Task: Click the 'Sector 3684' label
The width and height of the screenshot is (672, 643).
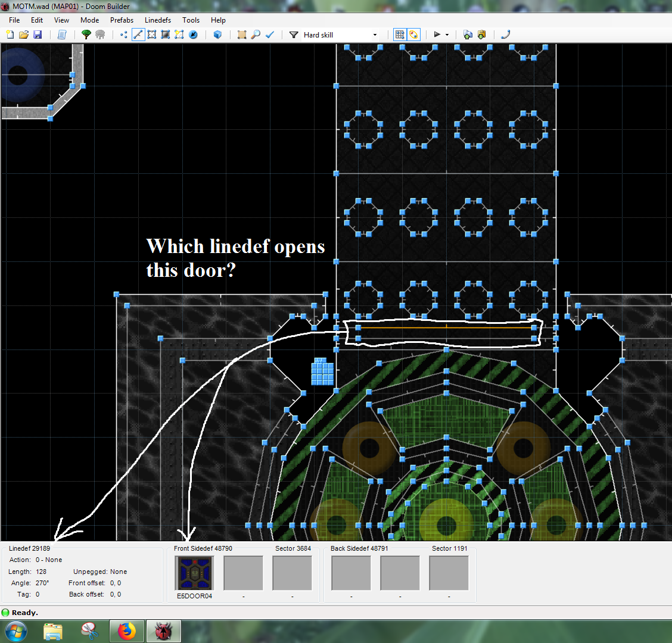Action: 293,548
